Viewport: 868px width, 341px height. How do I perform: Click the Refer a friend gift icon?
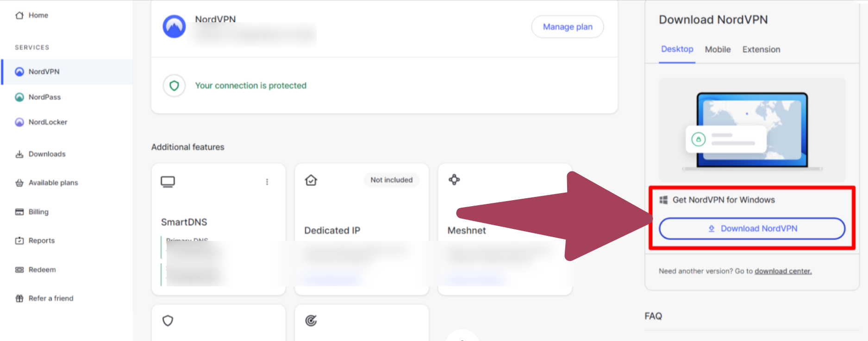[x=19, y=298]
